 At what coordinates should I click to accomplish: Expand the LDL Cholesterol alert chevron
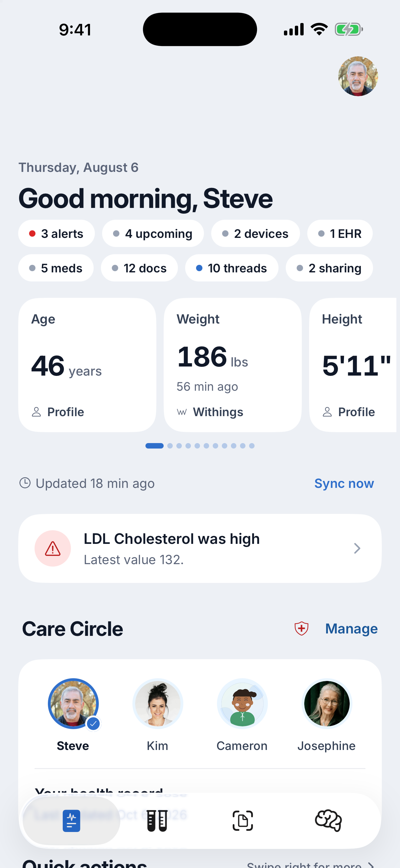click(x=357, y=549)
